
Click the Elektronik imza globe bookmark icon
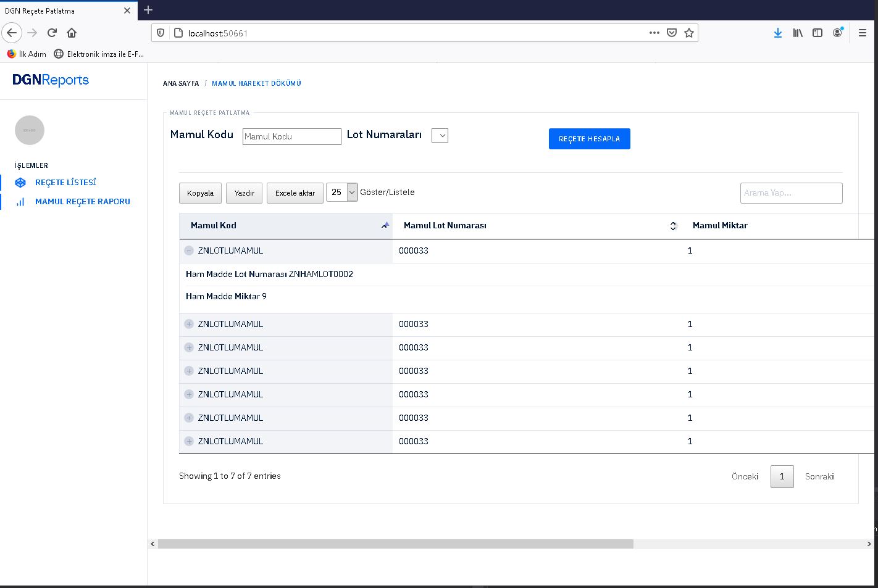(59, 54)
